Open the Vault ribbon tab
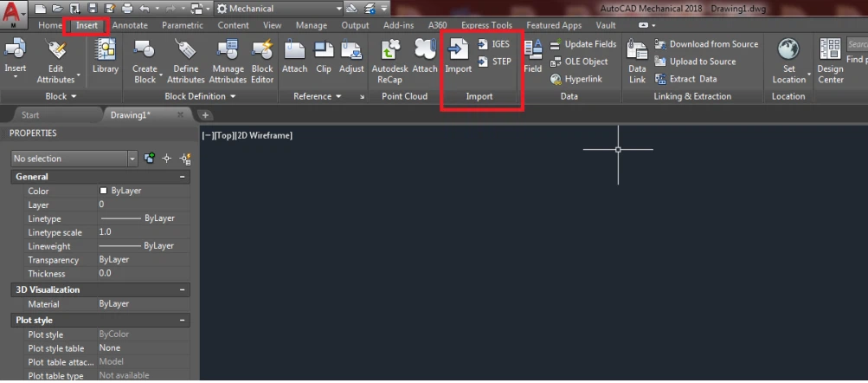 point(606,25)
